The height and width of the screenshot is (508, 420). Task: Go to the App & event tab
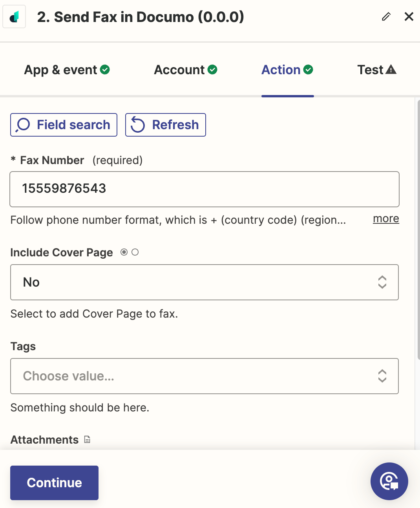click(67, 69)
